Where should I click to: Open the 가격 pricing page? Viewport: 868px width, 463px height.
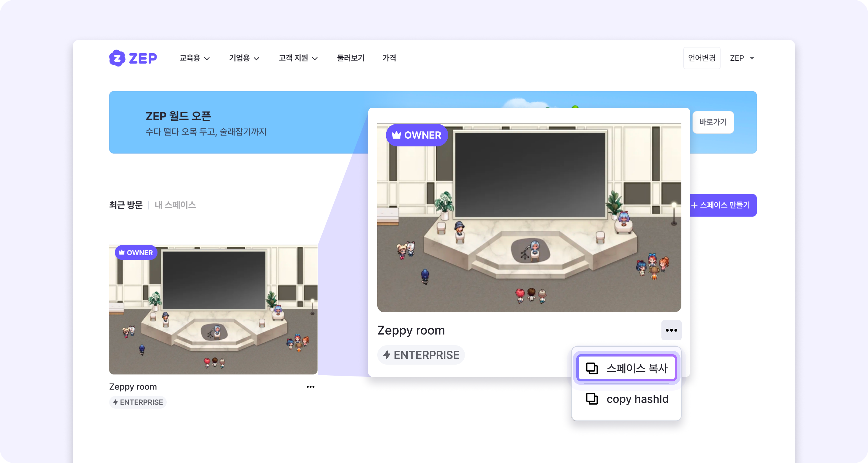pos(389,58)
